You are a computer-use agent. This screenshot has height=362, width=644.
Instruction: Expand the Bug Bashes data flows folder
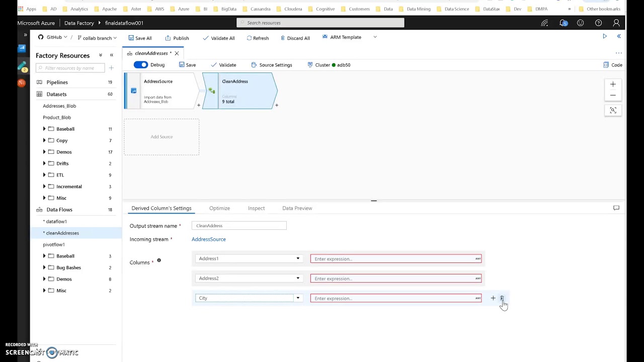pyautogui.click(x=44, y=267)
